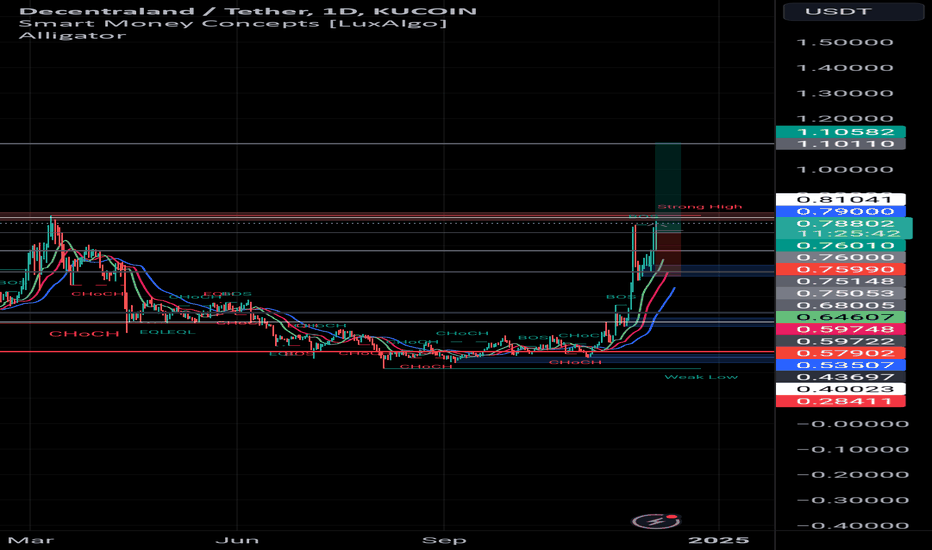The height and width of the screenshot is (550, 932).
Task: Click the 0.79000 blue price label
Action: 840,212
